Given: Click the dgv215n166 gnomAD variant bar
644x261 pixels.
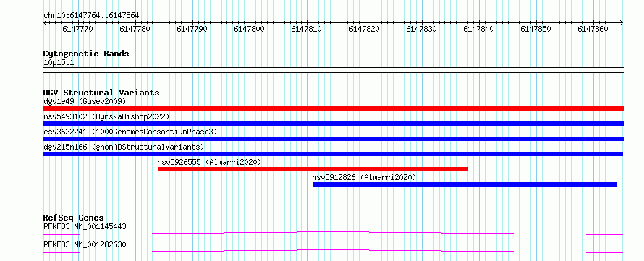Looking at the screenshot, I should pos(333,154).
